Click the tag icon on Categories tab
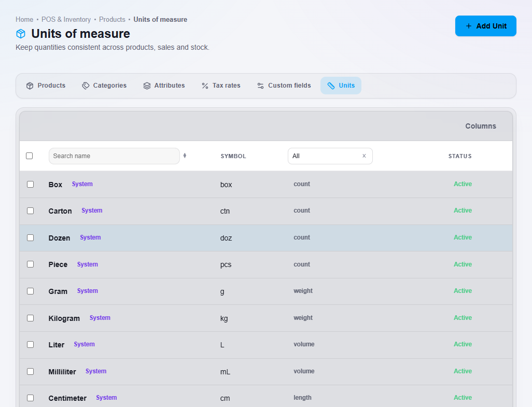The image size is (532, 407). click(x=86, y=86)
